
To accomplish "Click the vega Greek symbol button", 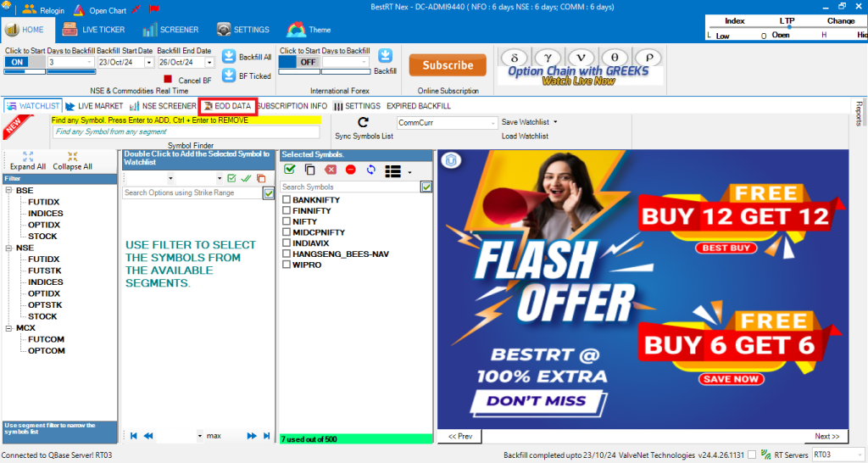I will [581, 58].
